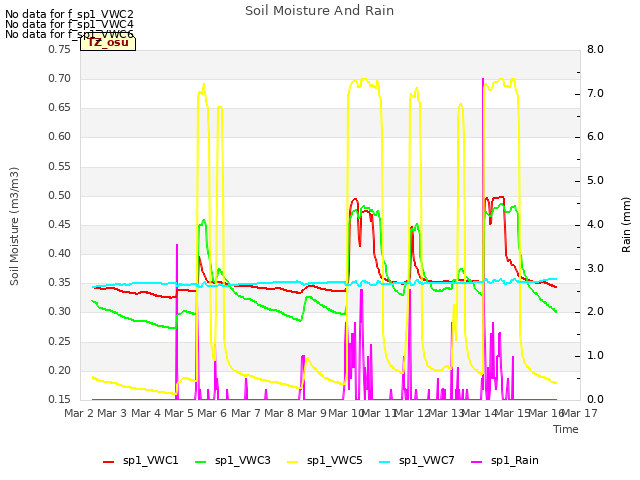Screen dimensions: 640x480
Task: Click the sp1_VWC5 legend entry
Action: click(x=325, y=461)
